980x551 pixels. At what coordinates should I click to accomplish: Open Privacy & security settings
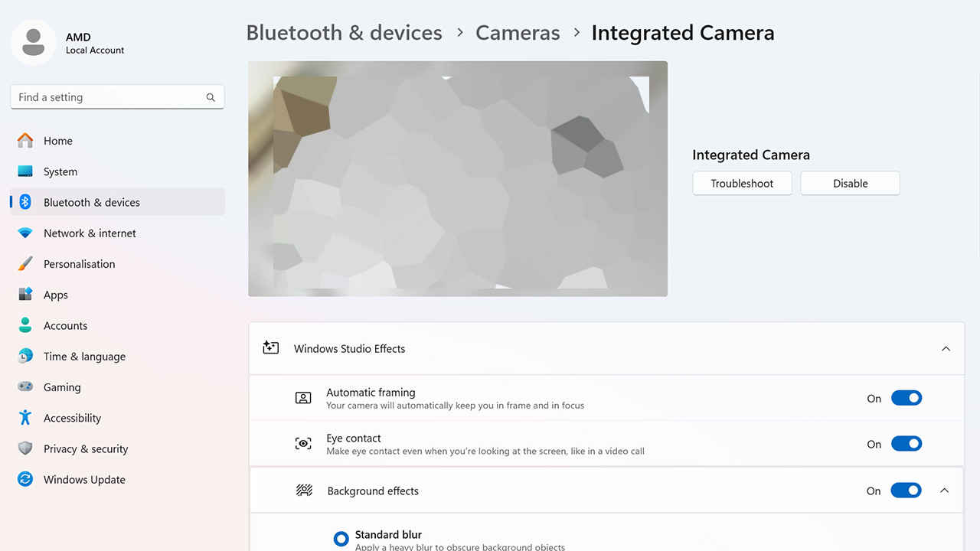(117, 448)
